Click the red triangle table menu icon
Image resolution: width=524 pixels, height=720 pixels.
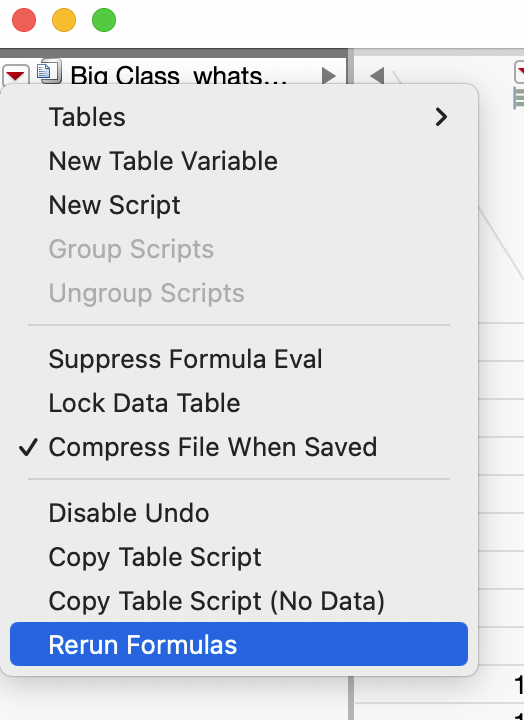click(x=15, y=74)
